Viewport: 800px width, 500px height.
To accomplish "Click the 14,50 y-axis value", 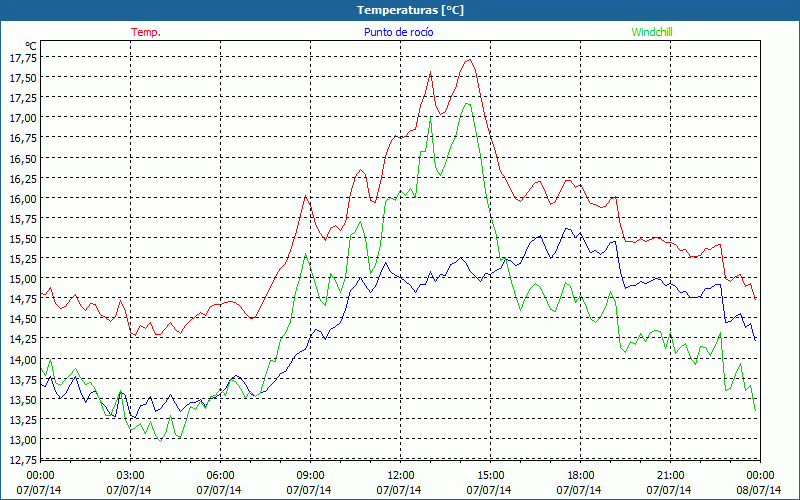I will point(23,319).
